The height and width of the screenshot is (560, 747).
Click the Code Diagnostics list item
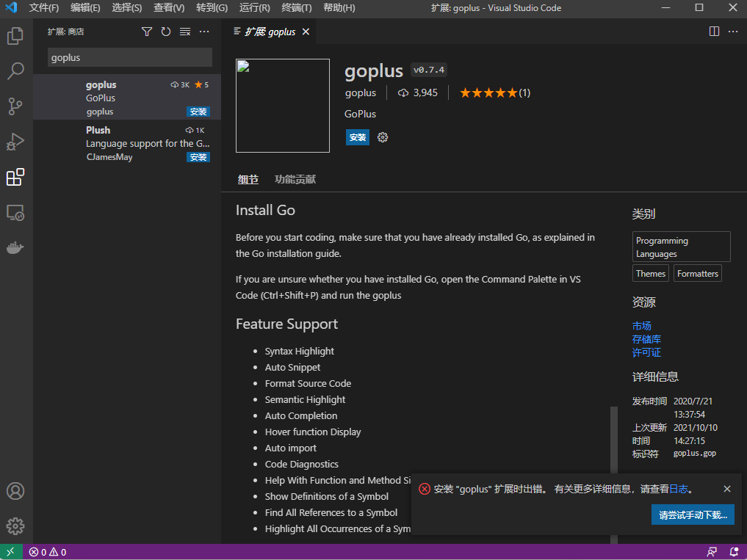click(302, 464)
